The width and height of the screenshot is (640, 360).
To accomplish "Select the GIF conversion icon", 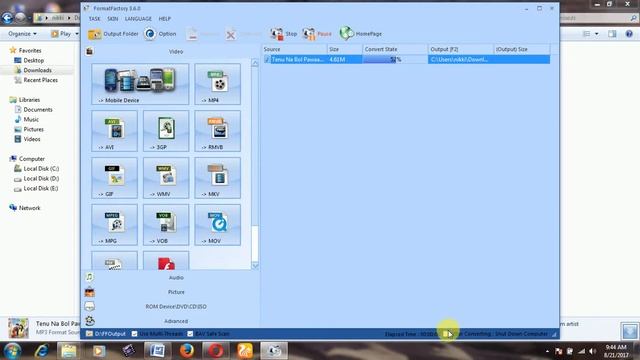I will click(x=114, y=178).
